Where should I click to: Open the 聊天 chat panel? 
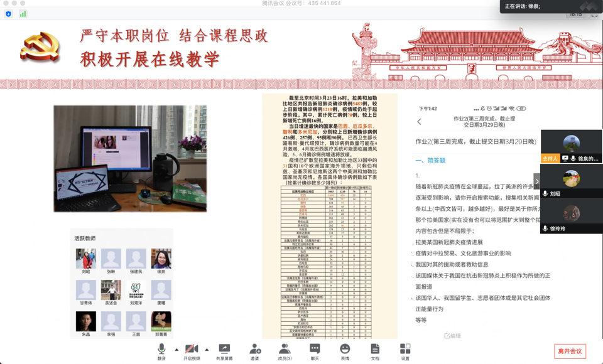tap(315, 351)
